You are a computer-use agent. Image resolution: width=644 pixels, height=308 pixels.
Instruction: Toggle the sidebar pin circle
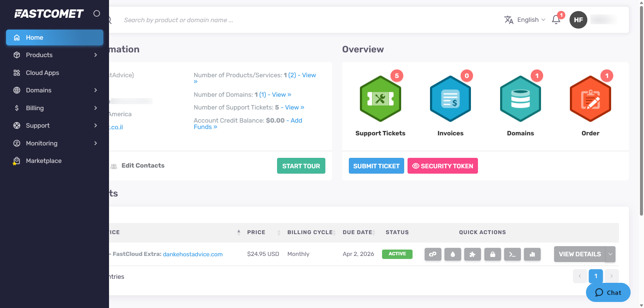pos(97,13)
